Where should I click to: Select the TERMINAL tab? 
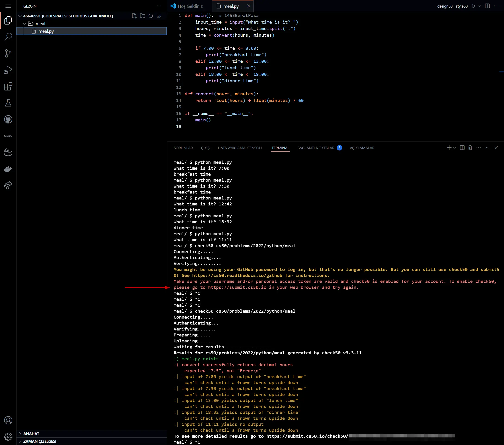point(280,148)
